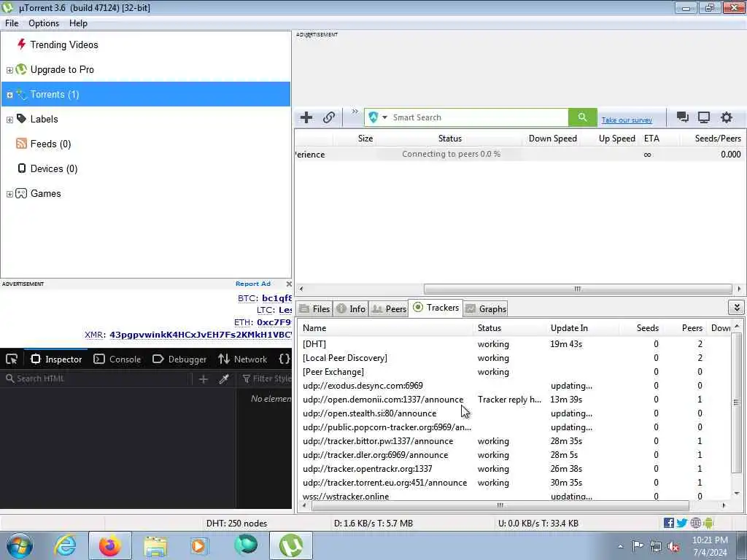Open the File menu
Image resolution: width=747 pixels, height=560 pixels.
point(12,23)
